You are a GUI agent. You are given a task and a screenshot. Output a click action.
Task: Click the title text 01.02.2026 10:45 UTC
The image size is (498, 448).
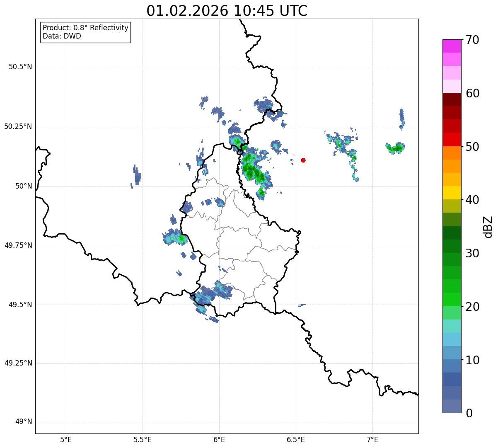point(227,11)
